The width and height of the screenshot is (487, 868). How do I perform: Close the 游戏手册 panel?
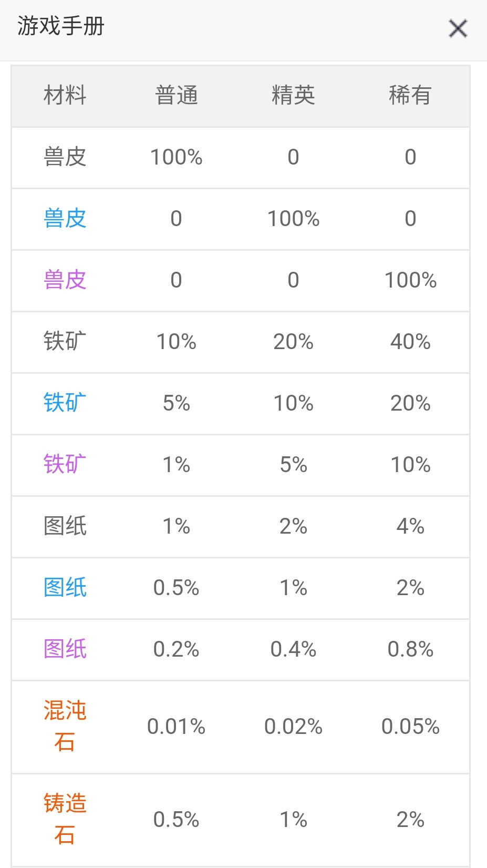(x=458, y=28)
